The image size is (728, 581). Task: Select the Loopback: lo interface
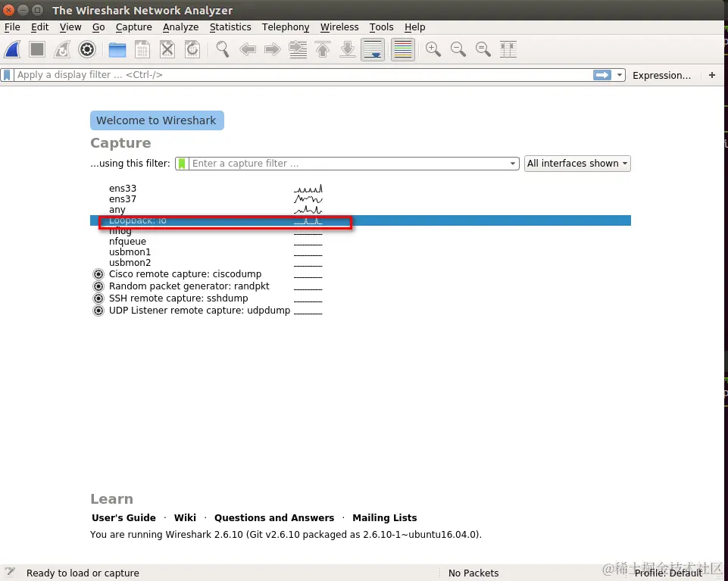[x=361, y=220]
